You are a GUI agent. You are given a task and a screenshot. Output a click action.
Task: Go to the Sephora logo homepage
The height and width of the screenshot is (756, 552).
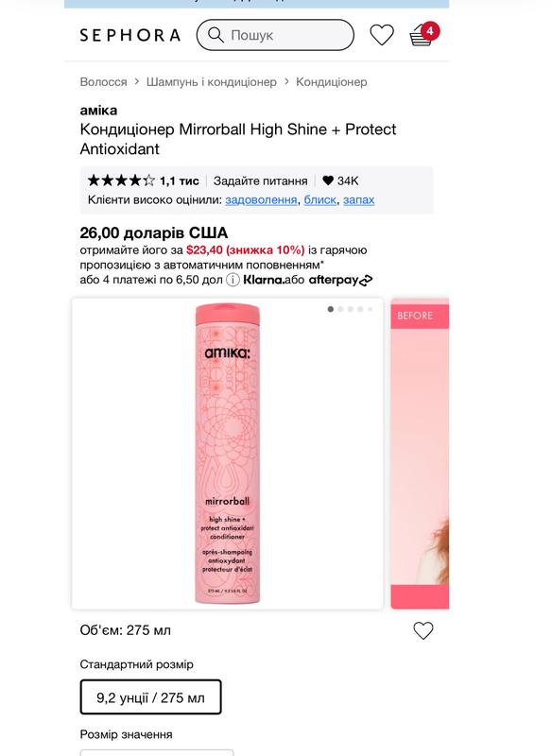[x=130, y=35]
